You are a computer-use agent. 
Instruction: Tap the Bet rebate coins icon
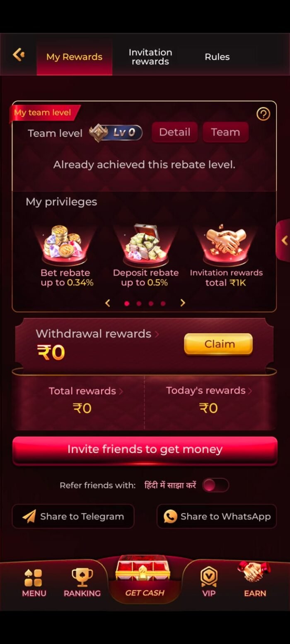click(x=65, y=245)
